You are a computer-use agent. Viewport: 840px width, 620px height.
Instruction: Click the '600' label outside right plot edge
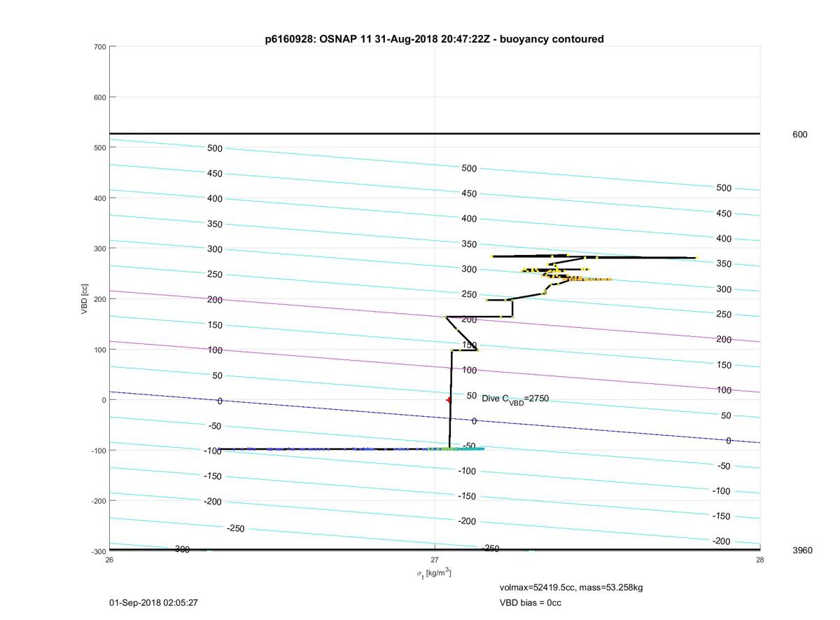tap(799, 135)
